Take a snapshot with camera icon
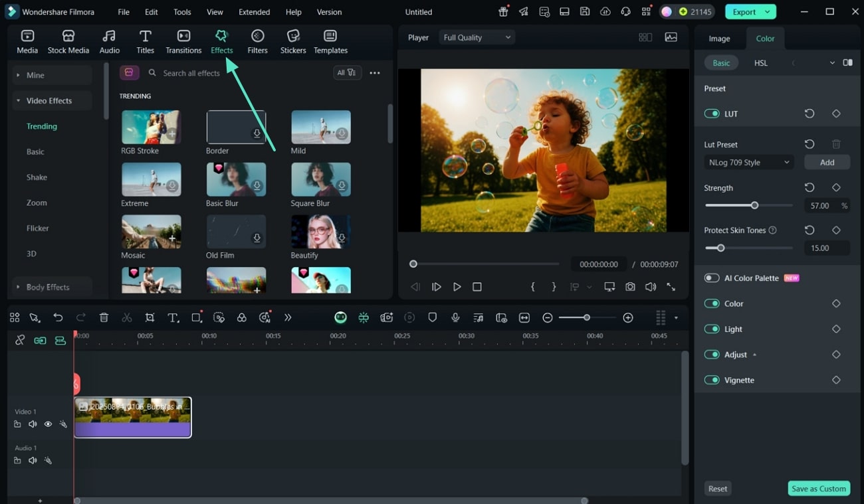864x504 pixels. point(630,287)
